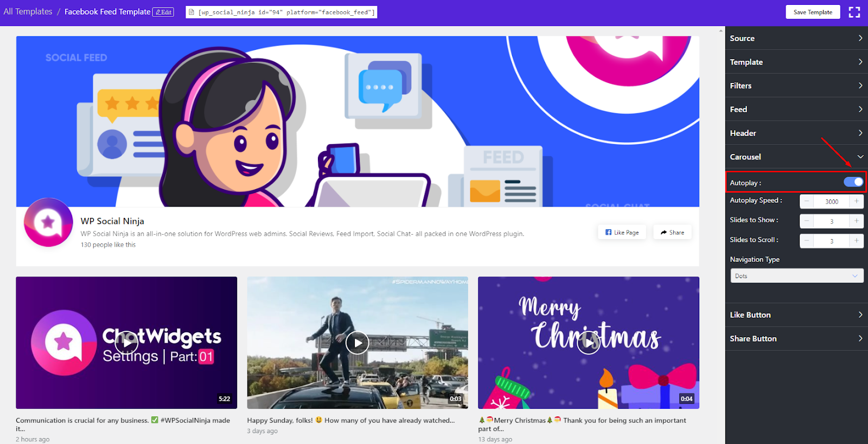Click the Facebook cover banner image
Viewport: 868px width, 444px height.
[358, 121]
